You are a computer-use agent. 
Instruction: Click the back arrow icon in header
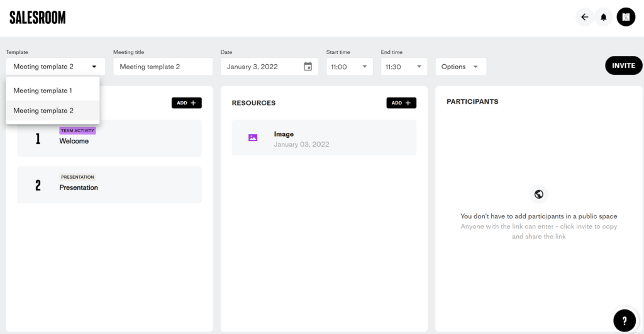pos(584,17)
